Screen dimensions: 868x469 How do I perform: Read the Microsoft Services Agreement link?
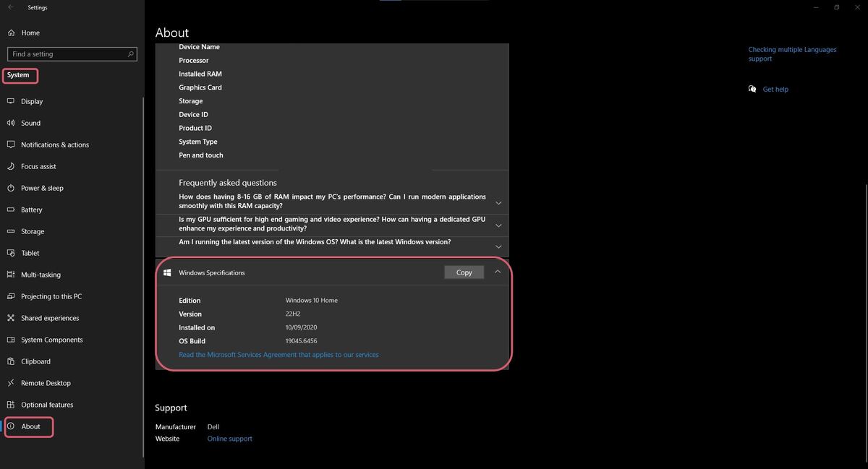click(x=278, y=355)
